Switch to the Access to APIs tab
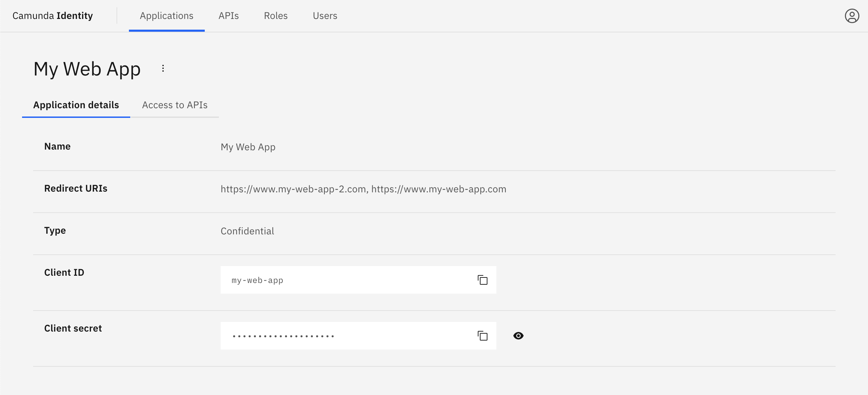This screenshot has width=868, height=395. [x=175, y=105]
